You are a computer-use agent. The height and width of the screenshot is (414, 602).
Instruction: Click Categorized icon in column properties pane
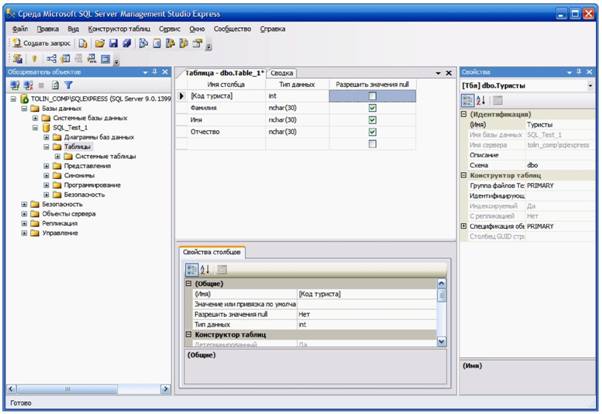click(192, 270)
